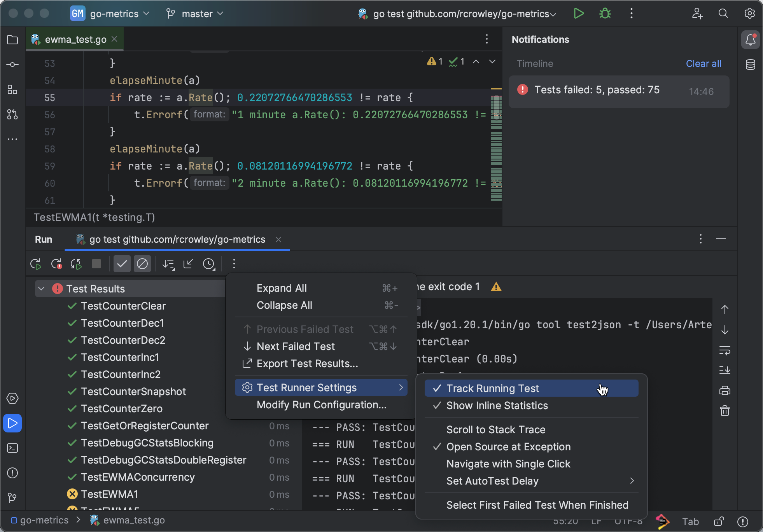Screen dimensions: 763x532
Task: Open the Terminal tool window icon
Action: (x=12, y=448)
